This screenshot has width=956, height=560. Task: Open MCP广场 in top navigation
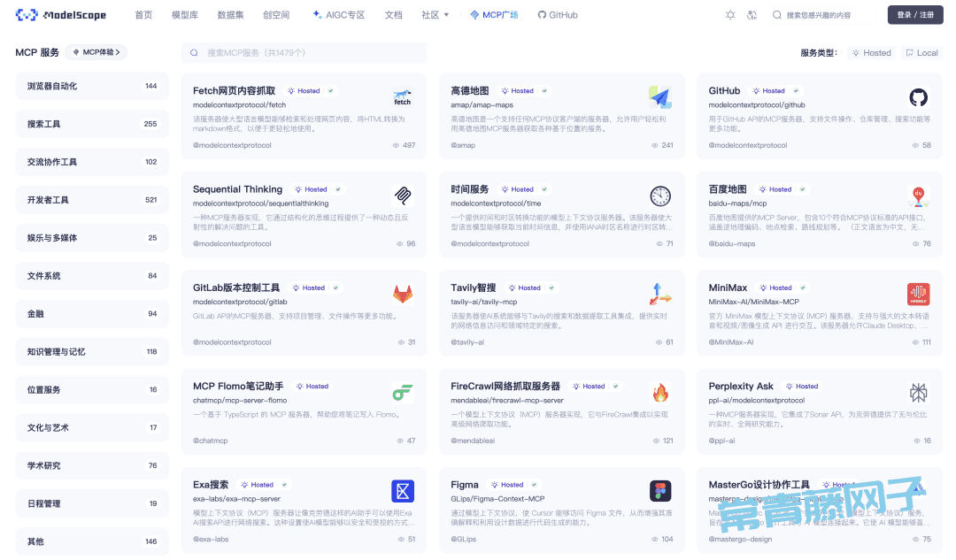coord(494,15)
